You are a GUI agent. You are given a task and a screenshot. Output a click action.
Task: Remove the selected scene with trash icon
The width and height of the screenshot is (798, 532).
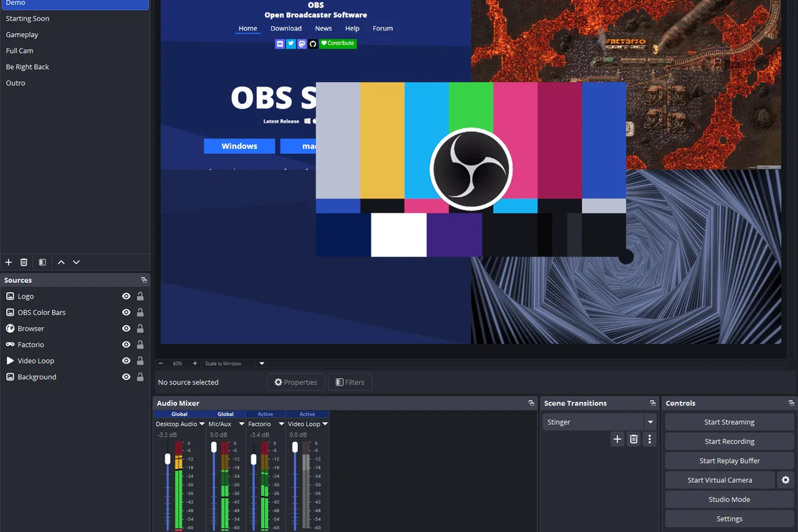pyautogui.click(x=24, y=262)
